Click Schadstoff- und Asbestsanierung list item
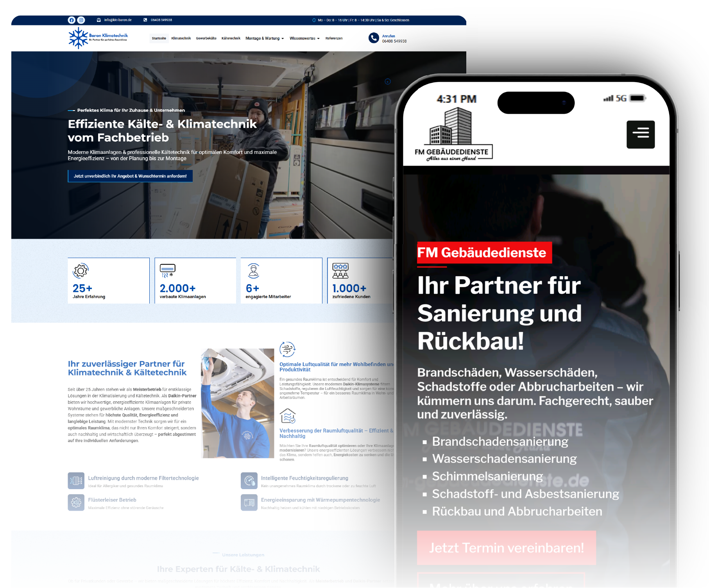709x588 pixels. tap(525, 494)
